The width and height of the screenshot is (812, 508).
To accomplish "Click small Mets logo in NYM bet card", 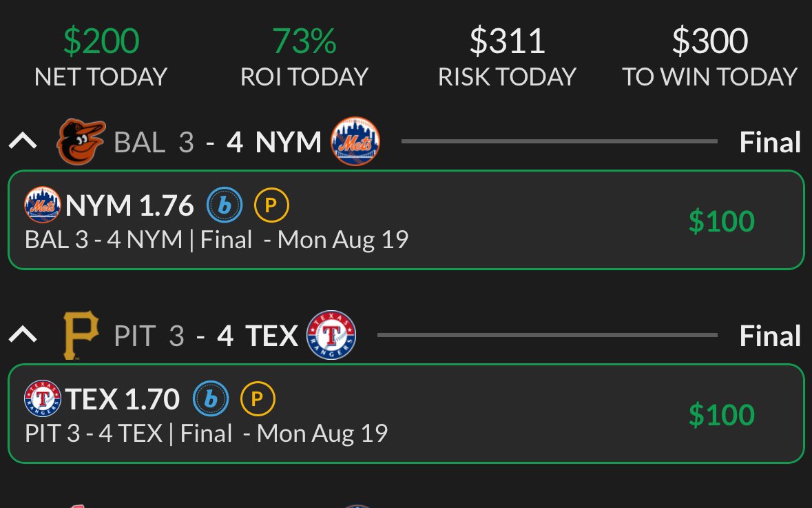I will click(43, 205).
